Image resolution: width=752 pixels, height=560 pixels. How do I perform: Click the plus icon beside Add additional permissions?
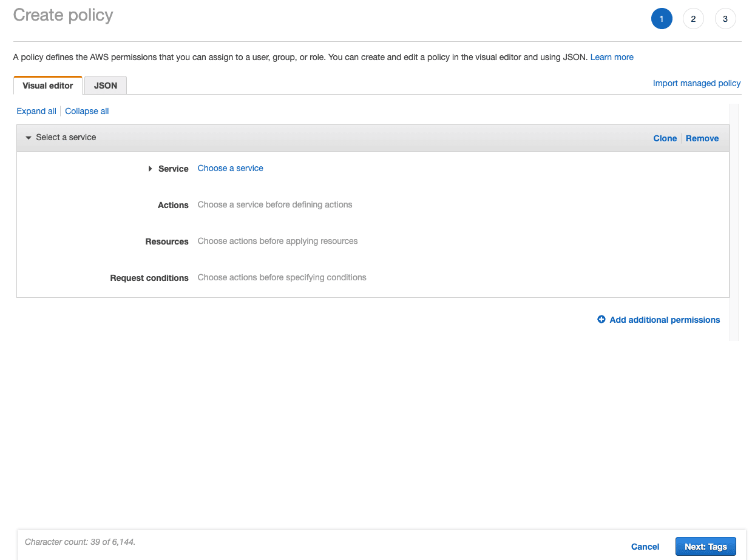(601, 319)
